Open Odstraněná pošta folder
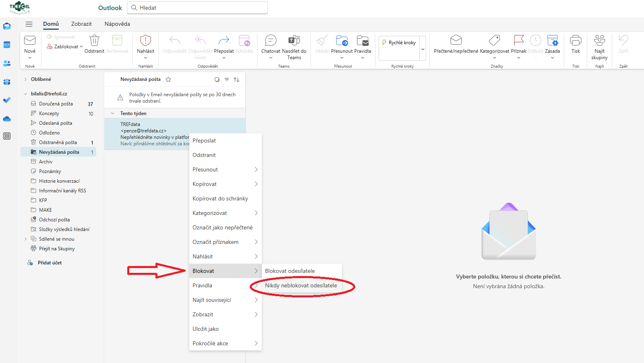Image resolution: width=644 pixels, height=363 pixels. click(59, 142)
